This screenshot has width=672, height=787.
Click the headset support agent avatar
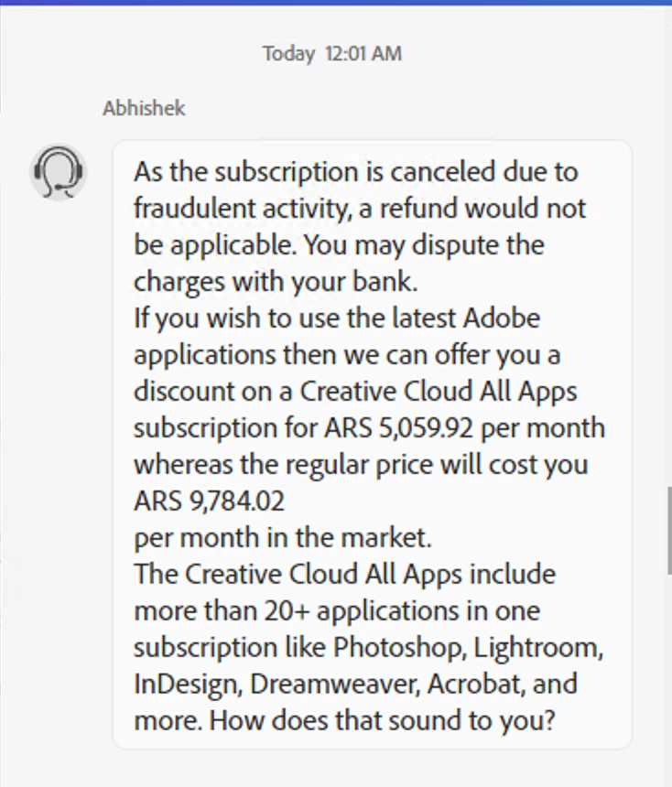point(59,171)
